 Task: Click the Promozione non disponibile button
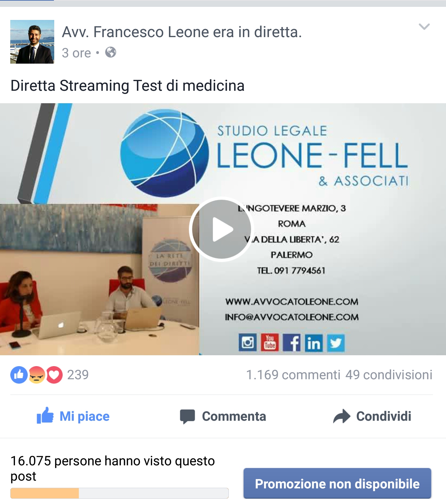(x=337, y=484)
